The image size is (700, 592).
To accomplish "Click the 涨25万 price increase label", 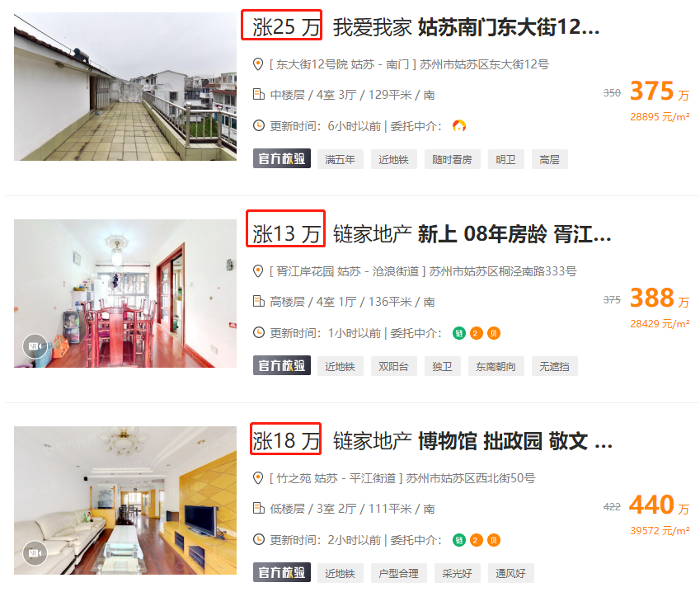I will tap(281, 25).
